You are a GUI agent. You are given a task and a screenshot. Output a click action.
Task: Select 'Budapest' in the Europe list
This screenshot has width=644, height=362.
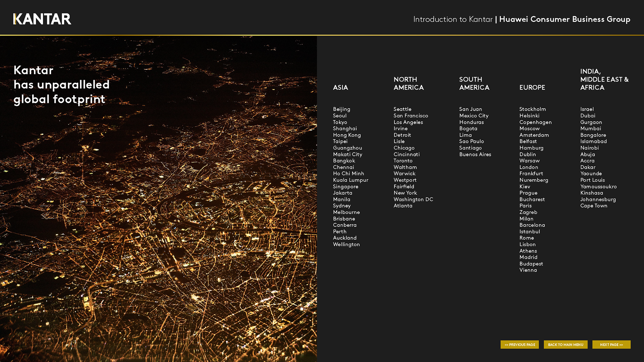coord(531,264)
